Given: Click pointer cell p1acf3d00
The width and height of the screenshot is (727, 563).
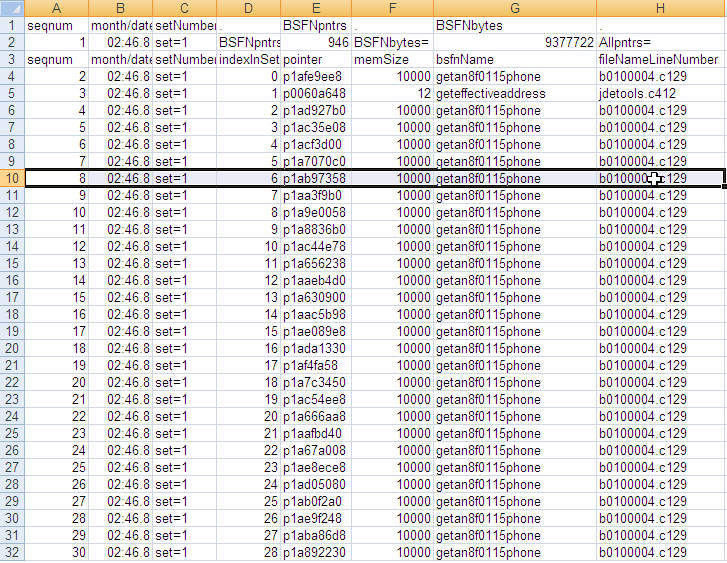Looking at the screenshot, I should click(316, 145).
